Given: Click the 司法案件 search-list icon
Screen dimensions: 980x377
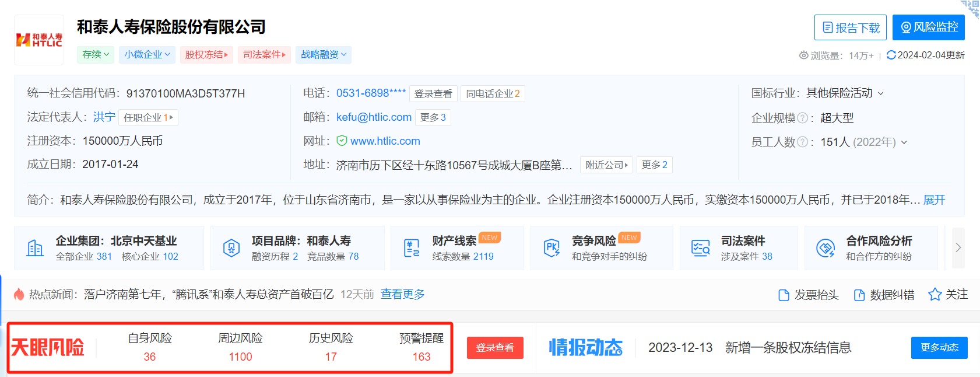Looking at the screenshot, I should click(x=701, y=248).
